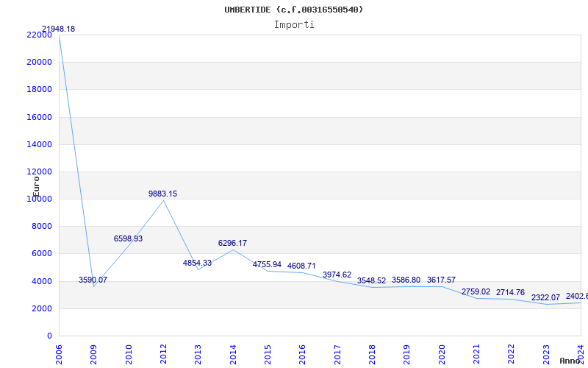The width and height of the screenshot is (588, 368).
Task: Click the 6598.93 data label
Action: point(128,238)
